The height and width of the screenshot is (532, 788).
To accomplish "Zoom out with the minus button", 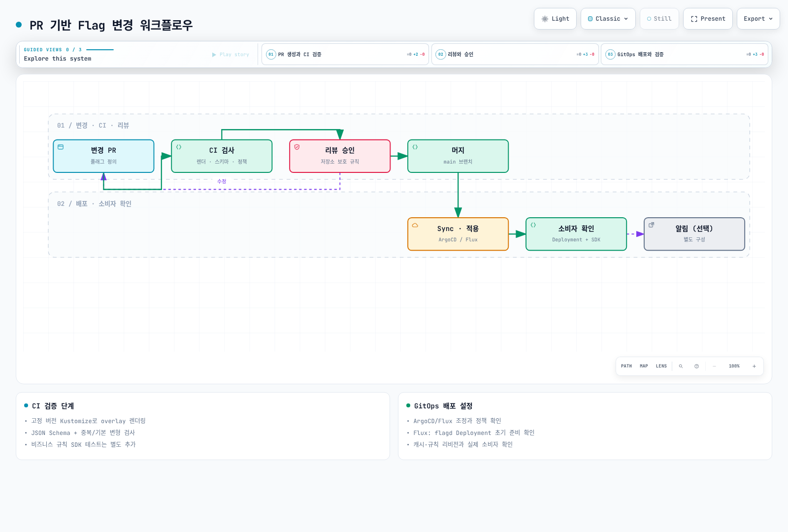I will [x=714, y=366].
